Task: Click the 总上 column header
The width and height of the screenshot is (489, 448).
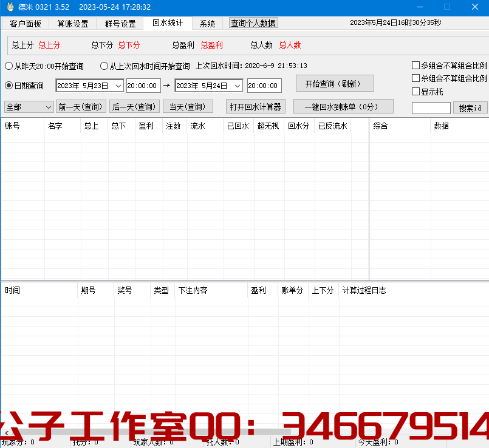Action: 95,126
